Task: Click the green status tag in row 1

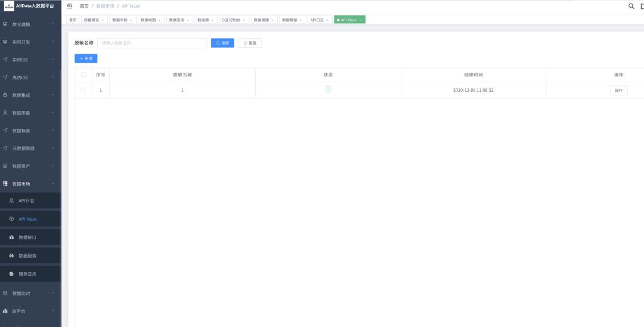Action: coord(328,90)
